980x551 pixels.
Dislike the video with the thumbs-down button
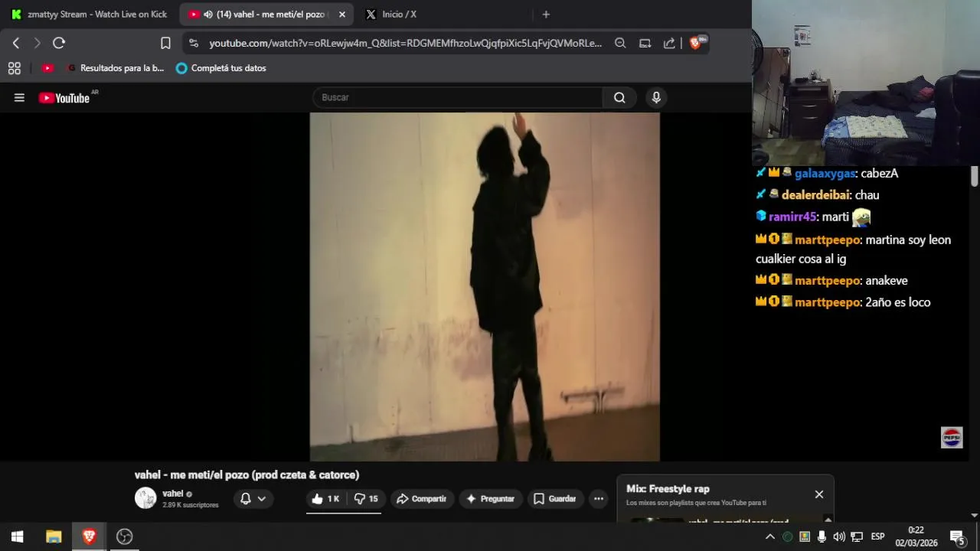tap(366, 499)
